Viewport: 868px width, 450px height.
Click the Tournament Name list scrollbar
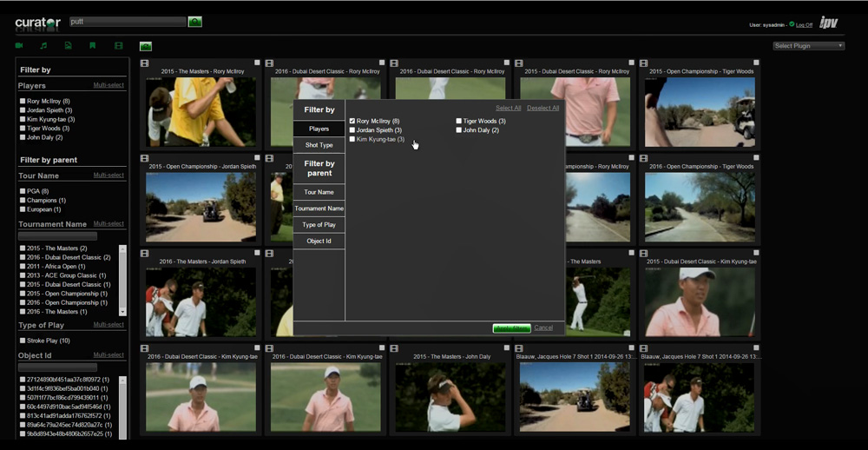tap(123, 281)
